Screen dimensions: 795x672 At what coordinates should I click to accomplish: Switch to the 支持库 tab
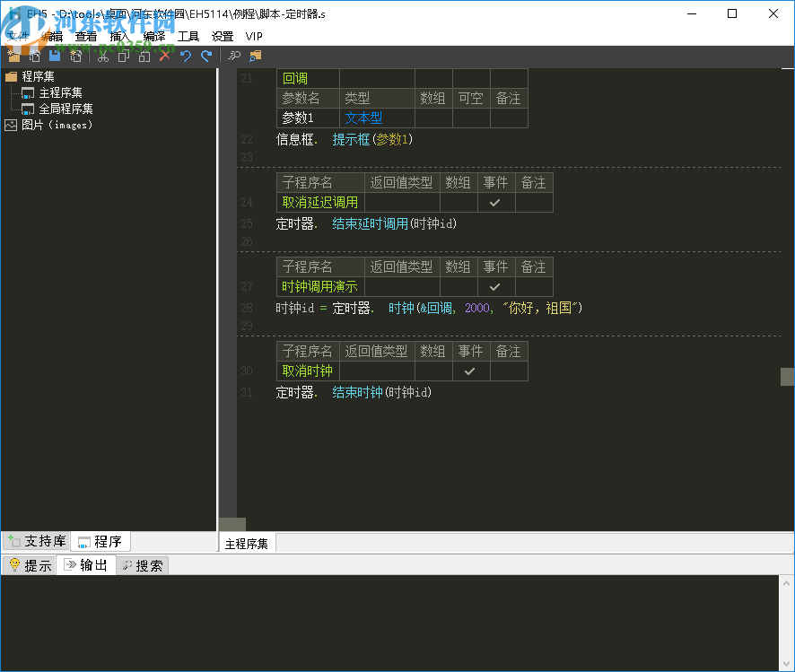point(36,542)
